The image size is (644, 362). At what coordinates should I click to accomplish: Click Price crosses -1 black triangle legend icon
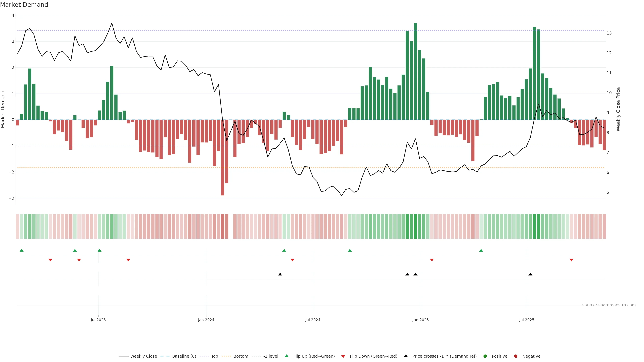[406, 356]
